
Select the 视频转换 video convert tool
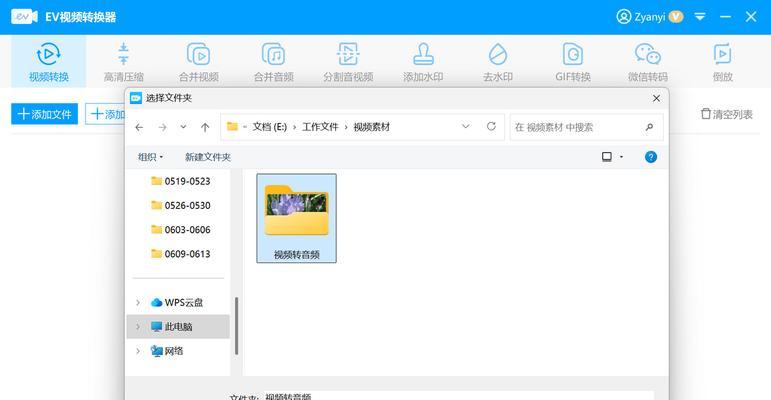click(x=48, y=62)
